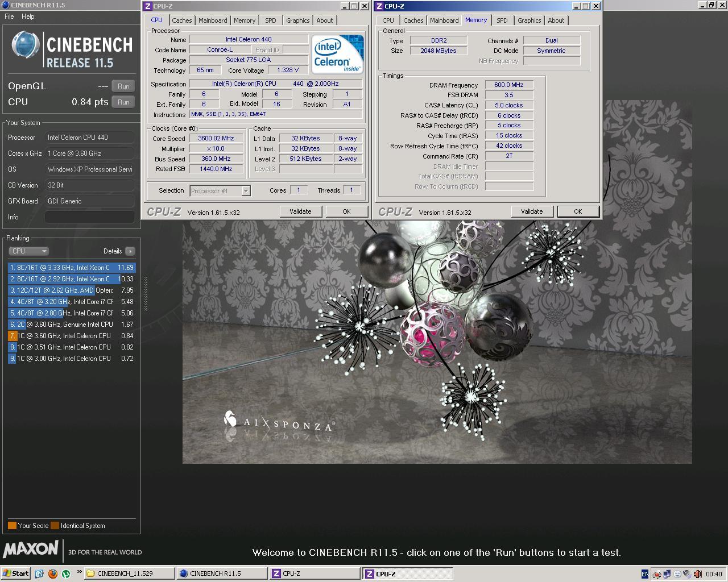Select ranking row 8C/16T @ 2.92 GHz Xeon
Viewport: 728px width, 582px height.
click(x=72, y=279)
